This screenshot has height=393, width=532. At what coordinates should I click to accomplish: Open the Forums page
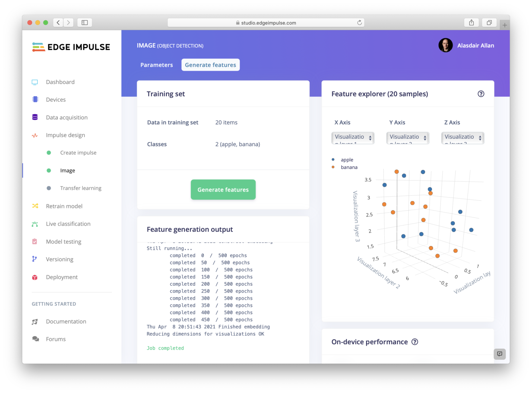tap(55, 339)
